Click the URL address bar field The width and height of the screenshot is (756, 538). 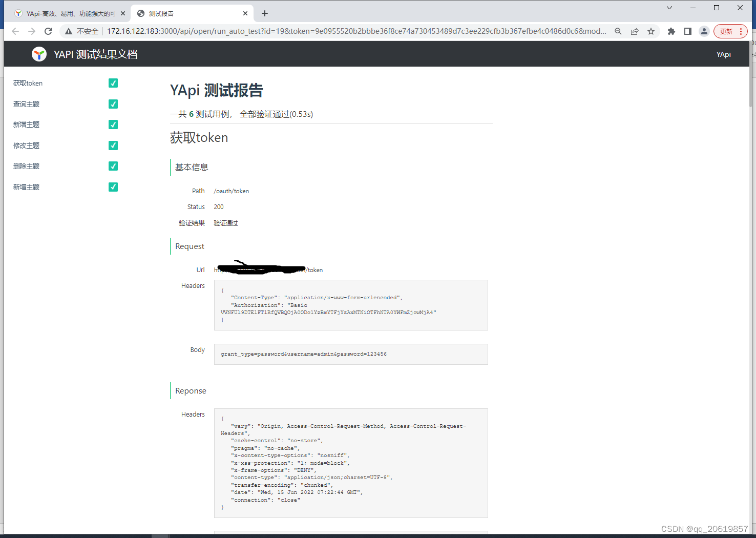click(356, 31)
